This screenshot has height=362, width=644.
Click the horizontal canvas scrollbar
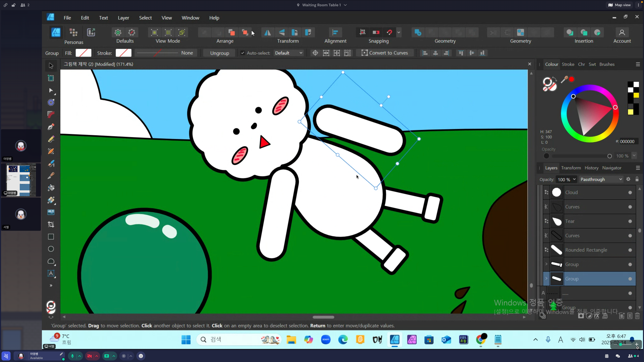[324, 317]
